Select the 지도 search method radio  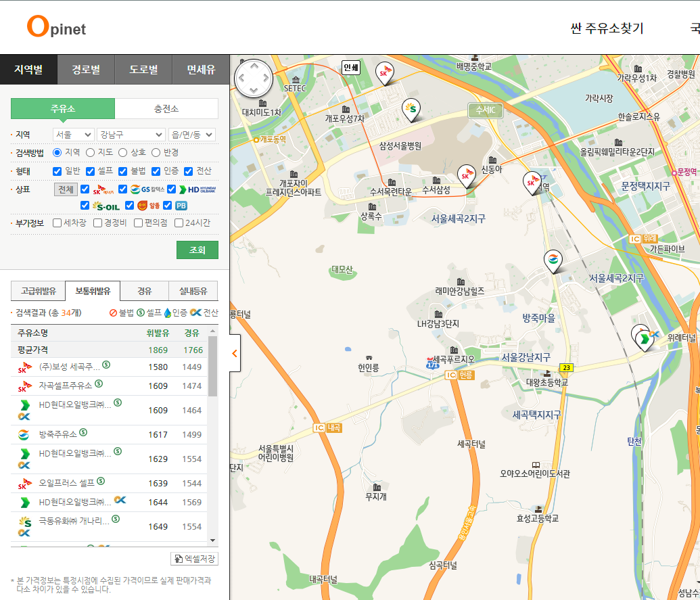(x=90, y=153)
